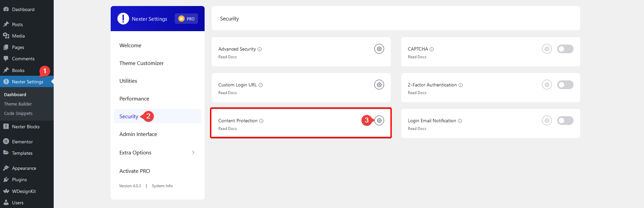Click the Media icon in sidebar
This screenshot has height=208, width=644.
(6, 36)
